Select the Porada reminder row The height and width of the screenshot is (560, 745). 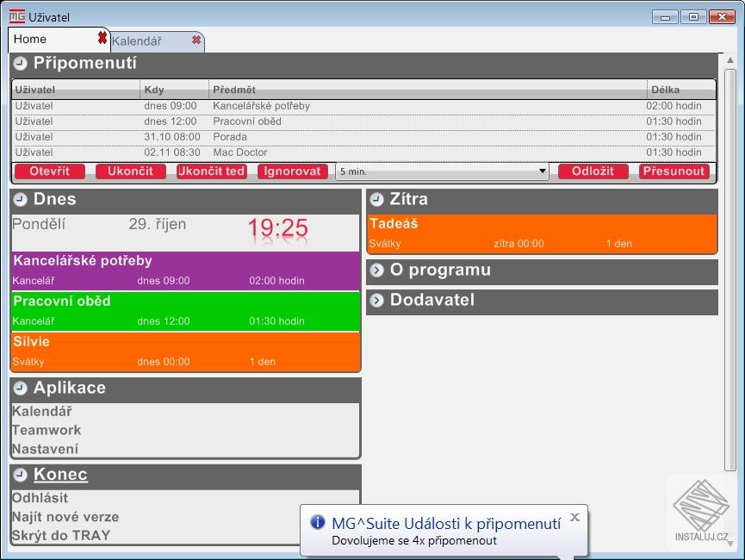[363, 137]
